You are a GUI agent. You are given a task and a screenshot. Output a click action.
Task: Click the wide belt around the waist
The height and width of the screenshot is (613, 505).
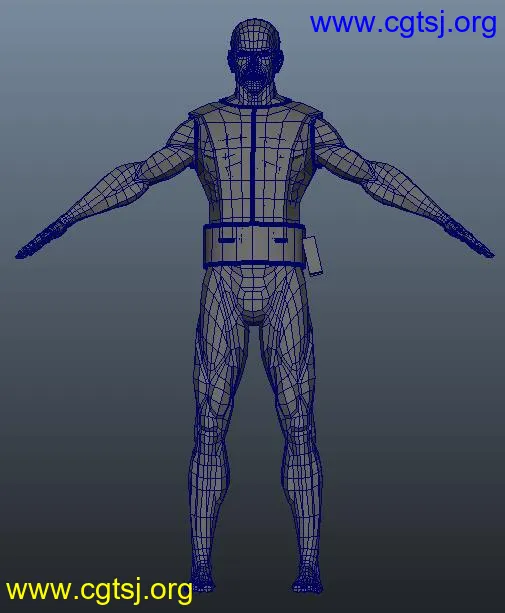tap(253, 246)
